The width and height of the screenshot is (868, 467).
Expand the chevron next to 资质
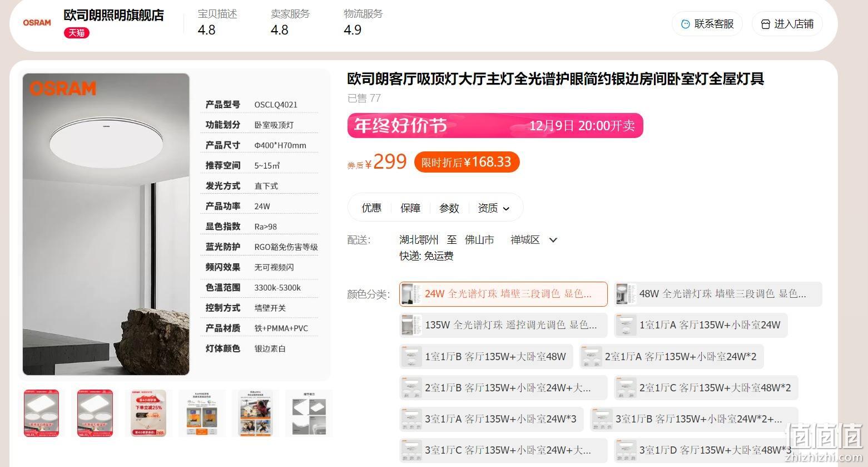(x=506, y=209)
